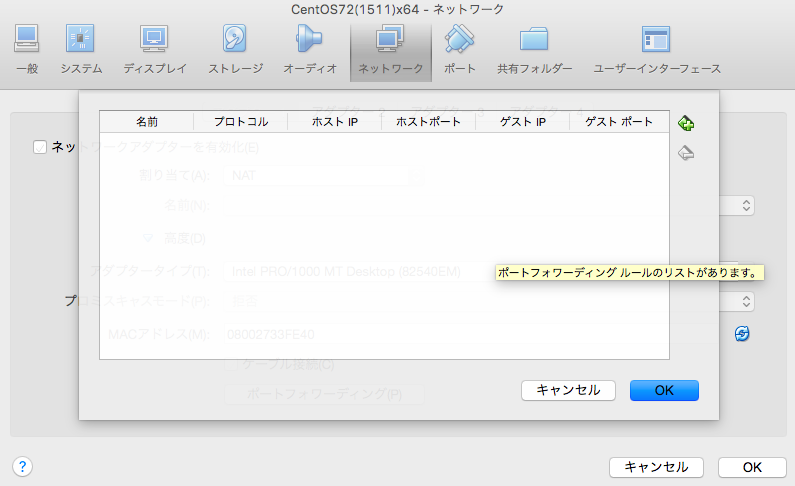Sort rules by プロトコル column header
Image resolution: width=795 pixels, height=486 pixels.
pyautogui.click(x=241, y=122)
